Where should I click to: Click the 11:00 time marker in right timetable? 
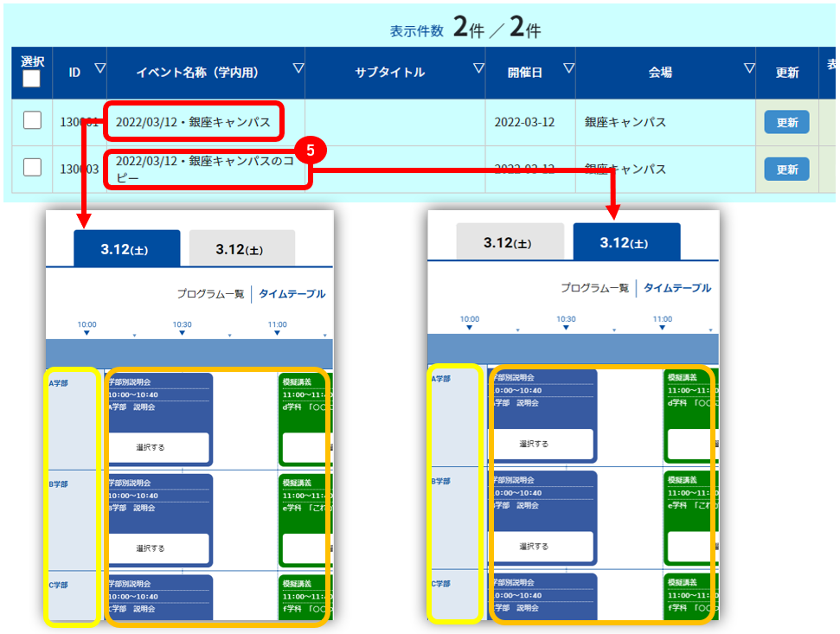pyautogui.click(x=662, y=323)
